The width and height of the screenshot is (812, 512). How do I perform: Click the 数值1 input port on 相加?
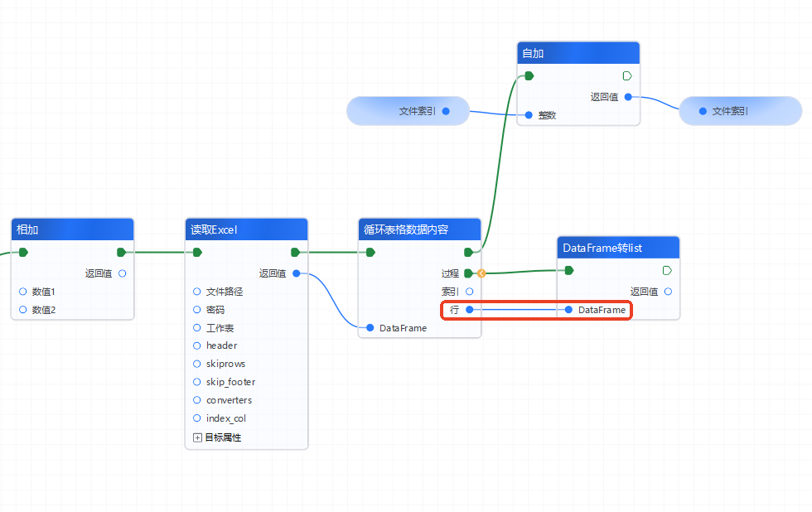click(22, 292)
